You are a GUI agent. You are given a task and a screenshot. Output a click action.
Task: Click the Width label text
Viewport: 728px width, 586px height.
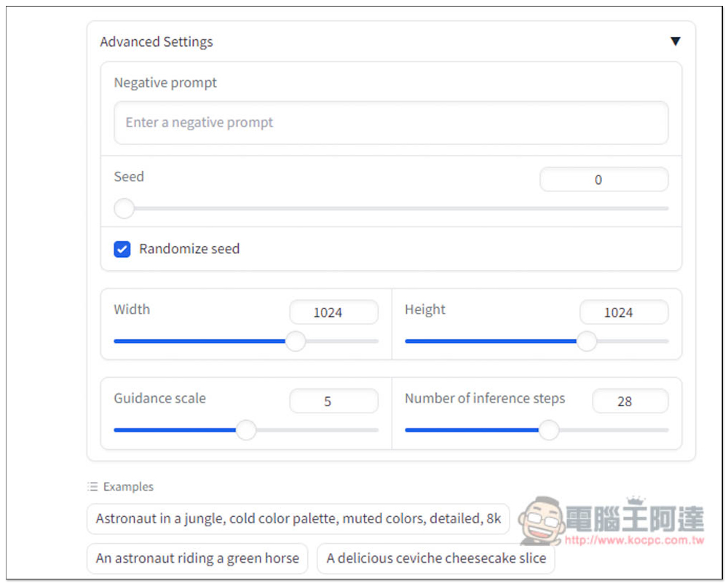coord(132,309)
